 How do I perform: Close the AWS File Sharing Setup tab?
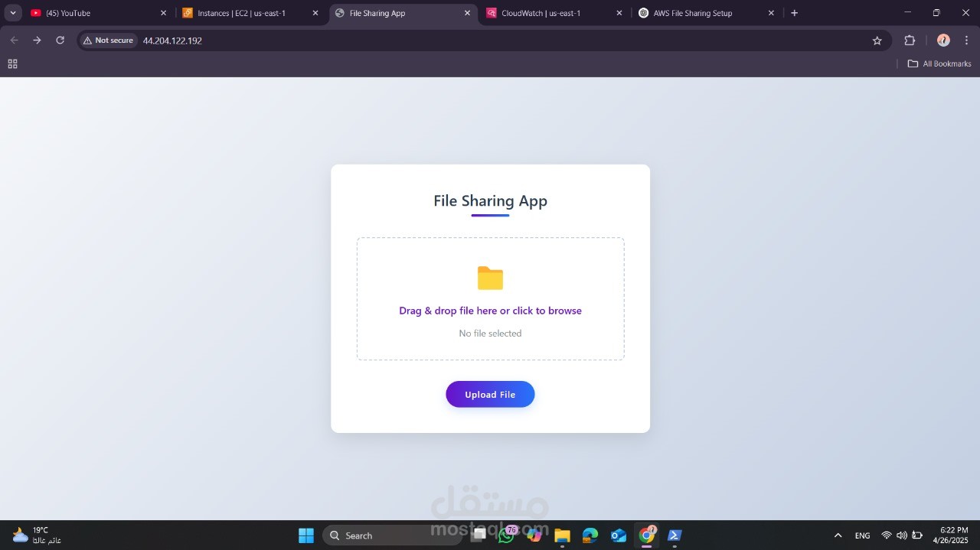[x=771, y=13]
